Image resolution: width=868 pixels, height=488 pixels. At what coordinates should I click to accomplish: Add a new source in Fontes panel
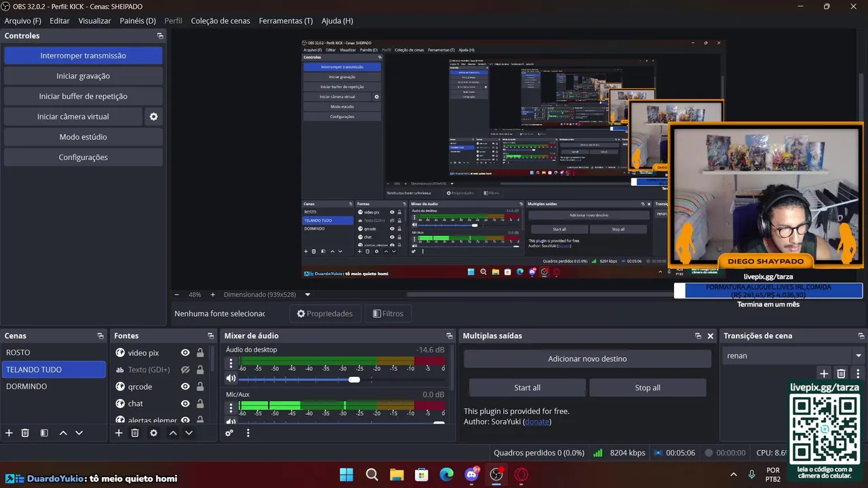[119, 433]
